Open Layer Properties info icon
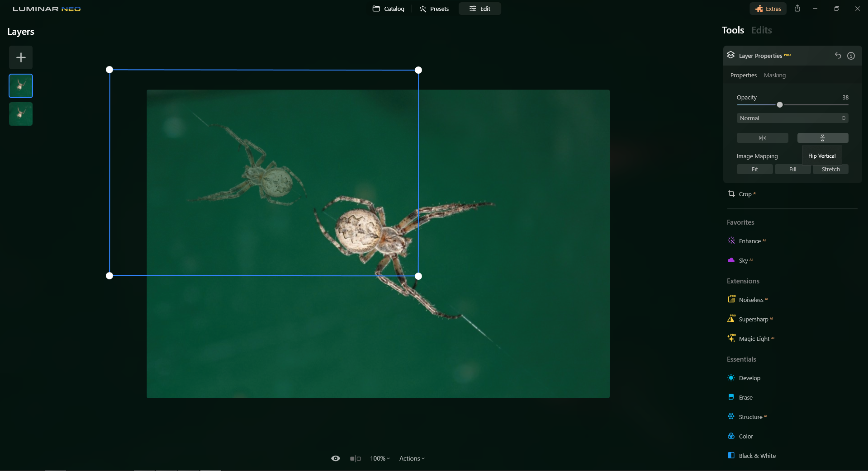The image size is (868, 471). tap(851, 56)
